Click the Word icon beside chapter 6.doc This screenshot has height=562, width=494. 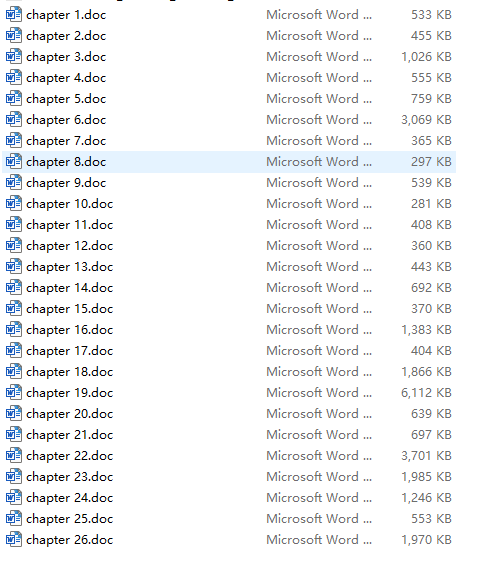pyautogui.click(x=14, y=120)
